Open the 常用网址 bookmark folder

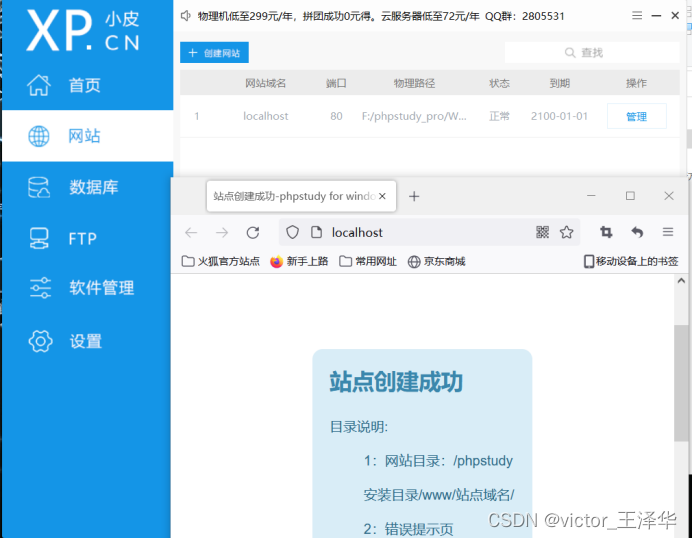[368, 261]
